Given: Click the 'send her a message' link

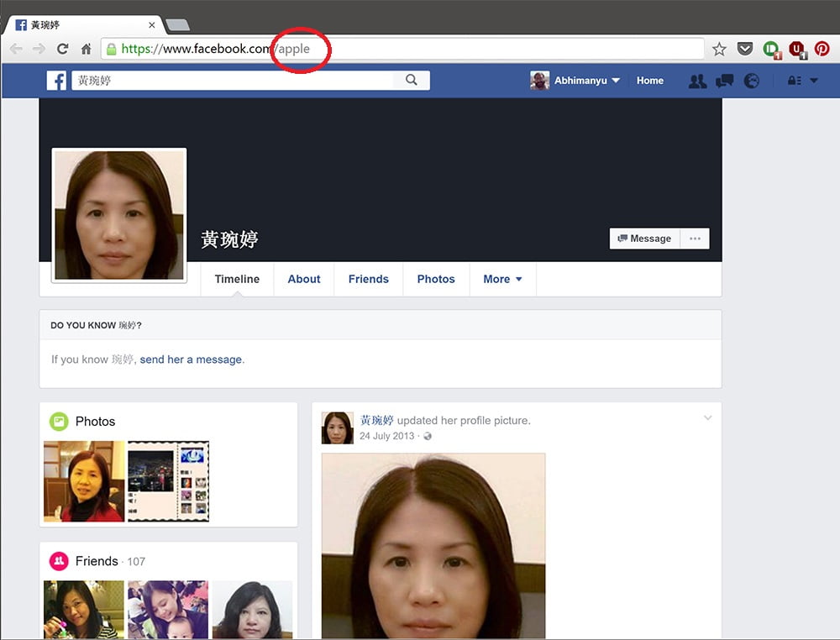Looking at the screenshot, I should [x=191, y=359].
